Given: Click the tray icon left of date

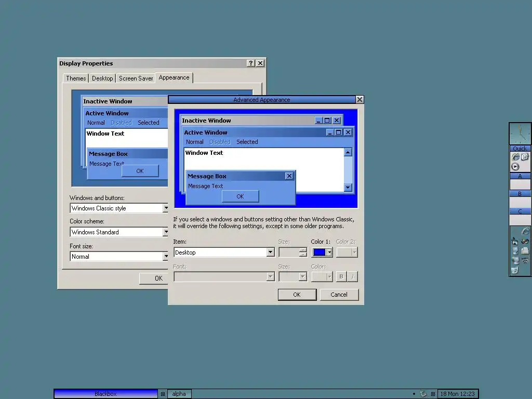Looking at the screenshot, I should pyautogui.click(x=433, y=394).
